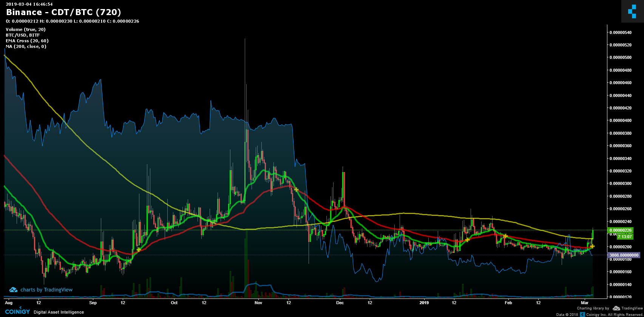
Task: Click the '2019' label on the time axis
Action: coord(424,303)
